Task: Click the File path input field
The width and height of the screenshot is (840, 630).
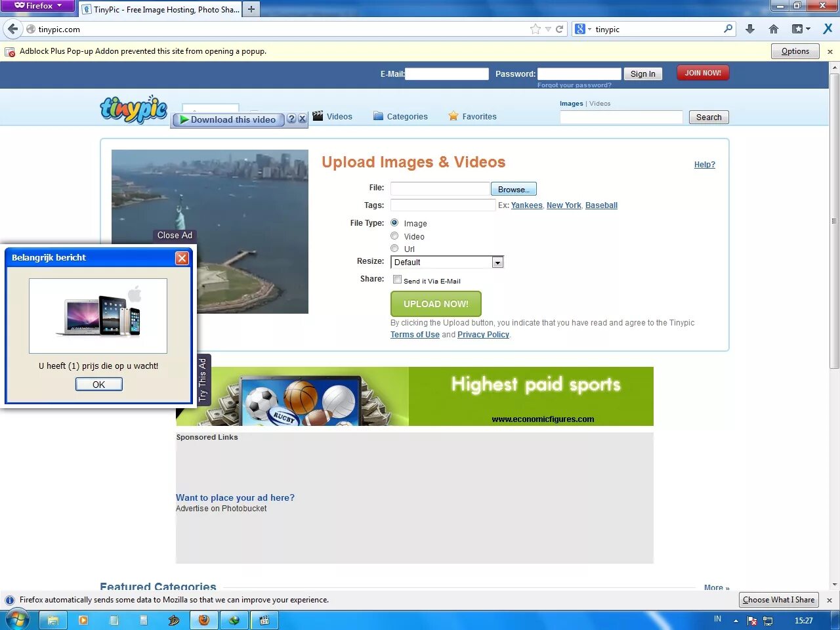Action: [440, 189]
